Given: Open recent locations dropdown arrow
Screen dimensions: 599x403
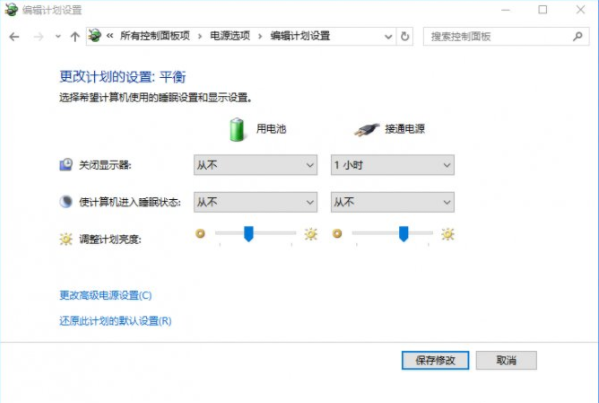Looking at the screenshot, I should click(58, 37).
